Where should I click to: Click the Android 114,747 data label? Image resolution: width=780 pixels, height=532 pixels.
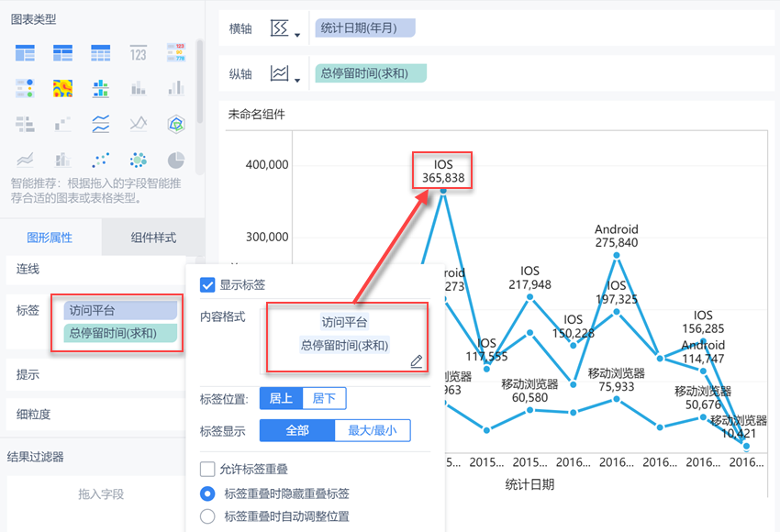point(703,351)
